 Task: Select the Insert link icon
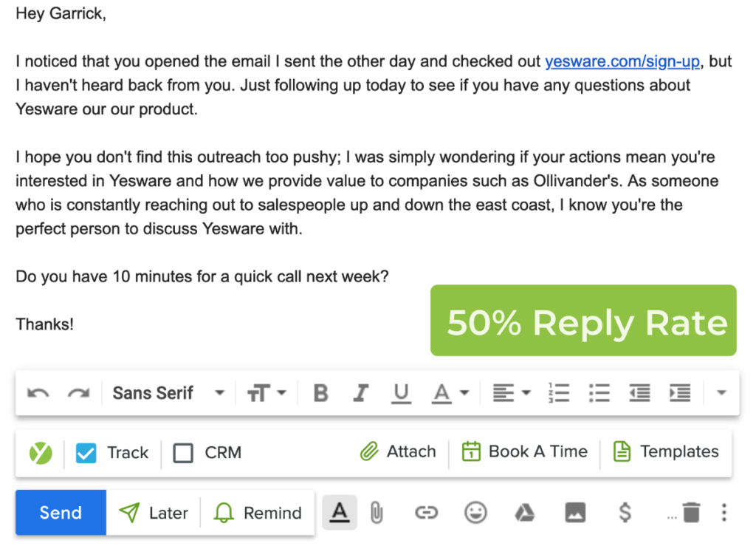(426, 512)
